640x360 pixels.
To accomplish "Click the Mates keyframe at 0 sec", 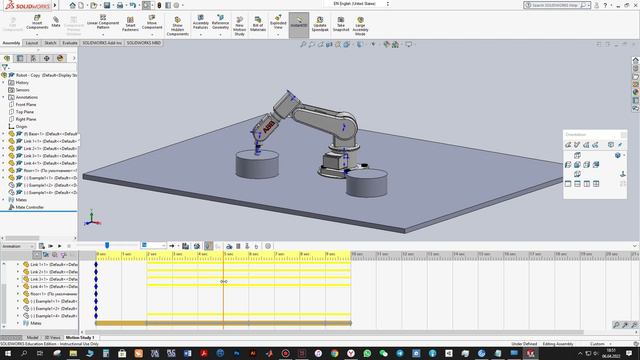I will (x=96, y=323).
